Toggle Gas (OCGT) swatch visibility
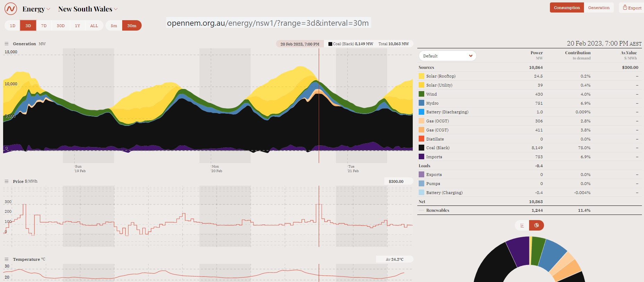Screen dimensions: 644x282 click(421, 121)
